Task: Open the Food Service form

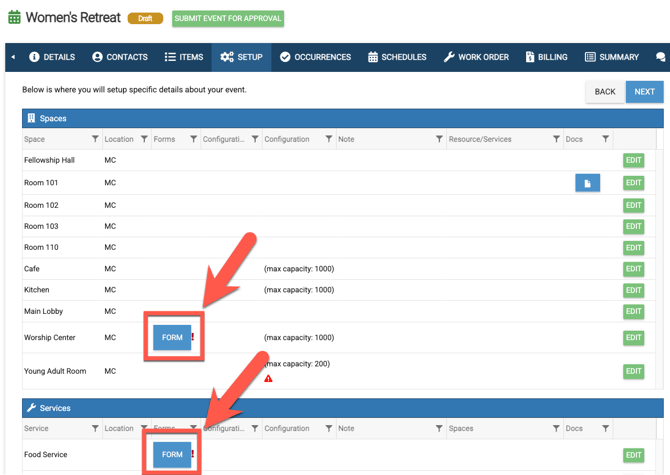Action: click(172, 454)
